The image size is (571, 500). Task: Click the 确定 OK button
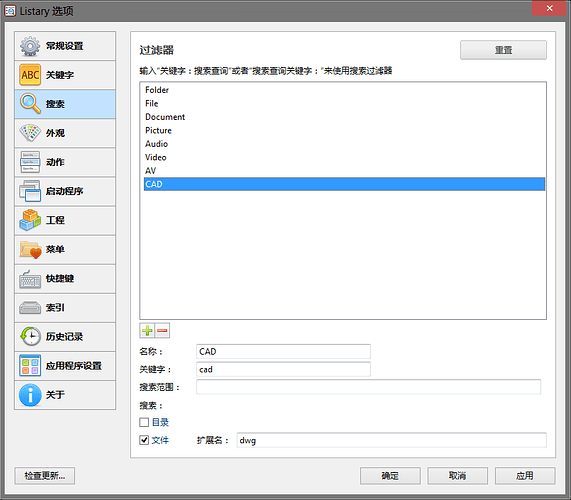[x=390, y=476]
